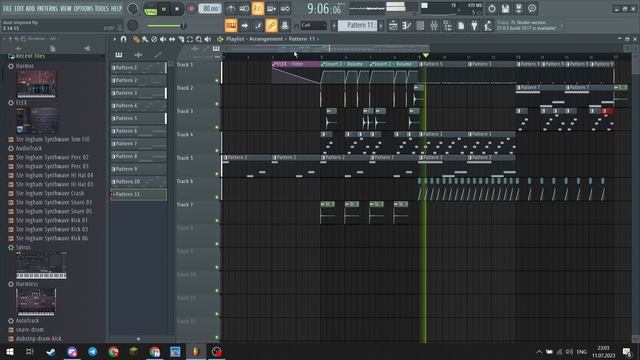
Task: Open the EDIT menu
Action: coord(19,8)
